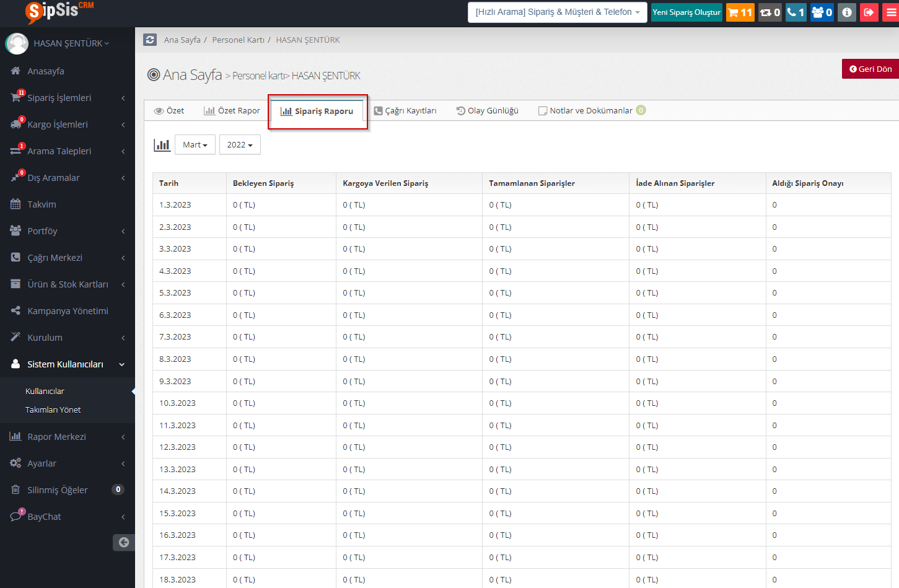Viewport: 899px width, 588px height.
Task: Open Takımları Yönet in the sidebar
Action: 53,410
